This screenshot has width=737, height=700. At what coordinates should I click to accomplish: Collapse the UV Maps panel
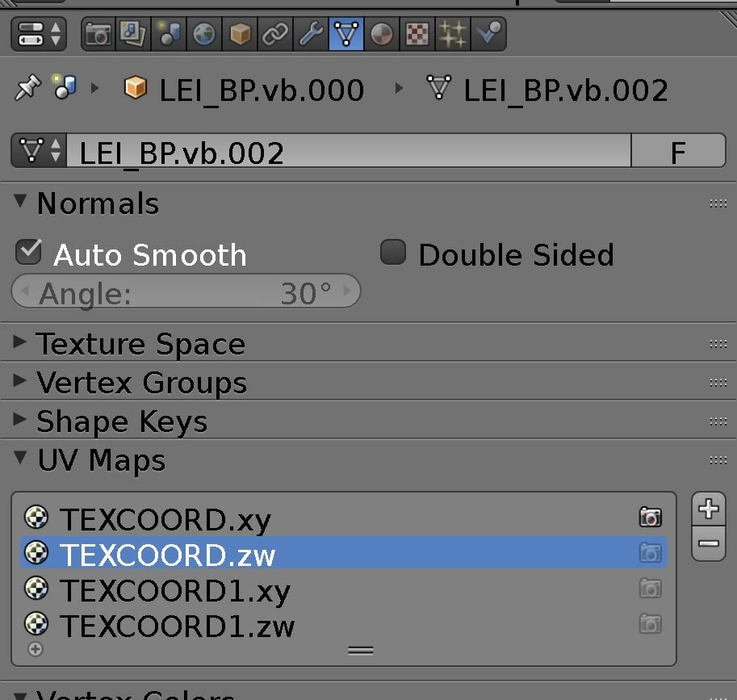[x=20, y=458]
